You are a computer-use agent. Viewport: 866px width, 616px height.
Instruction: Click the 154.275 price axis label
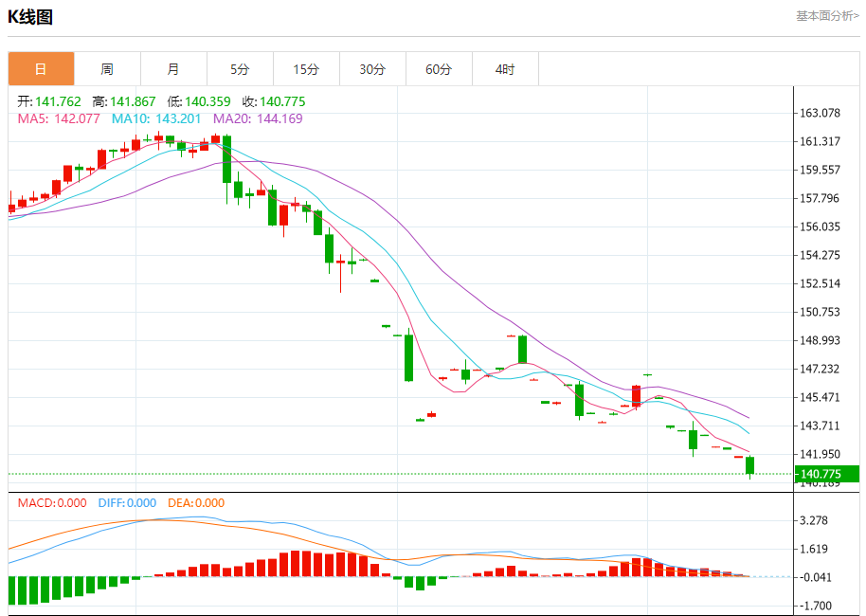coord(821,255)
